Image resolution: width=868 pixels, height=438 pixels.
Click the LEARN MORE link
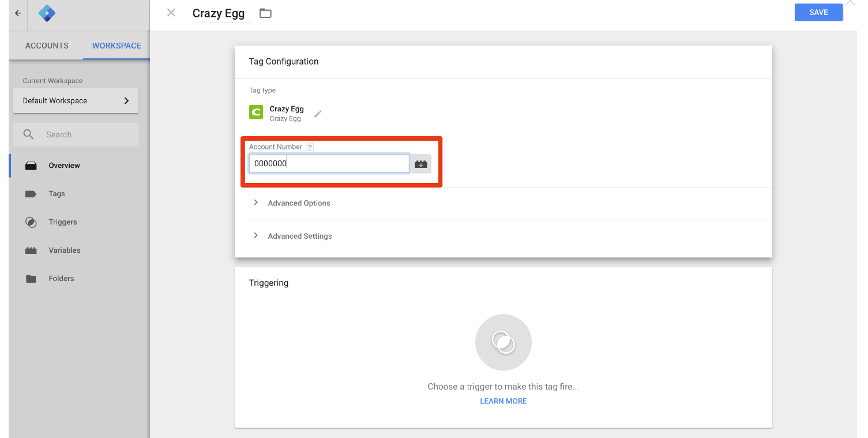tap(503, 401)
